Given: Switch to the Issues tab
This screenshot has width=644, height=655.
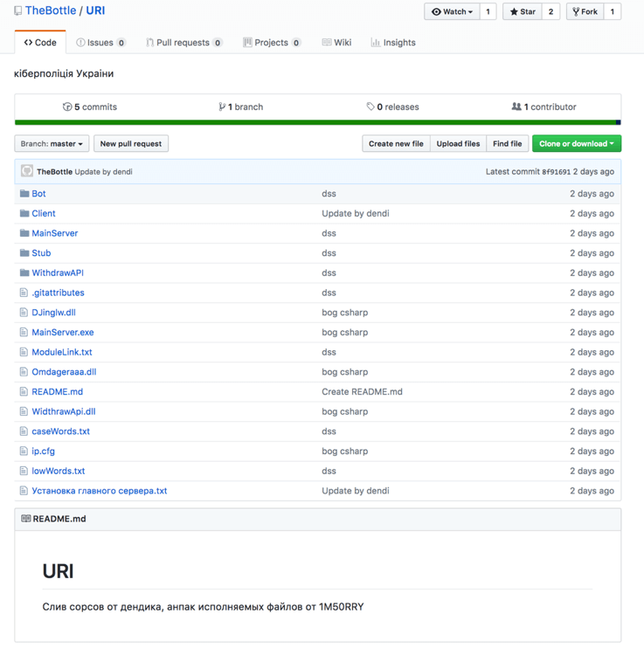Looking at the screenshot, I should click(x=100, y=43).
